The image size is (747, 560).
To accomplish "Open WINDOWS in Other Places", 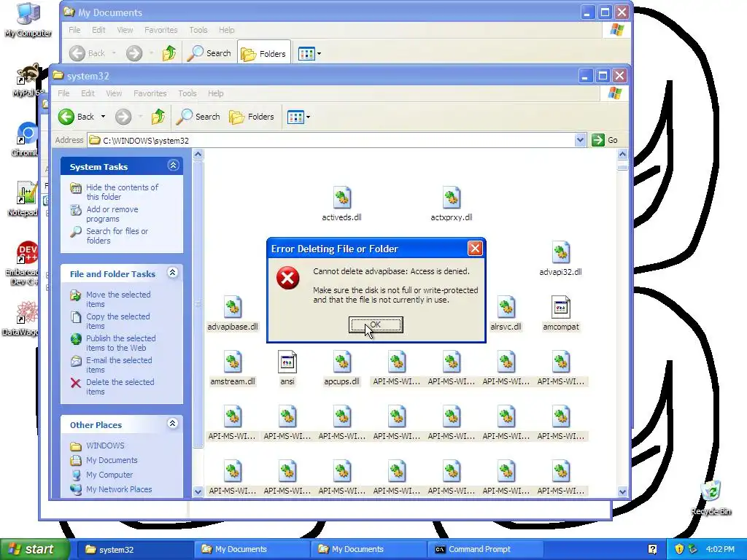I will [105, 446].
